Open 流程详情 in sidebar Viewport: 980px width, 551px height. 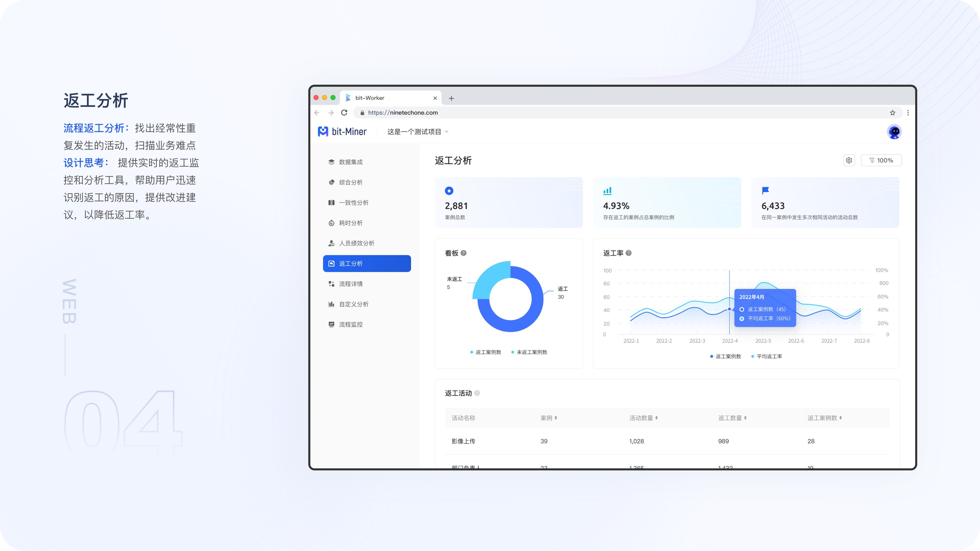click(x=367, y=284)
